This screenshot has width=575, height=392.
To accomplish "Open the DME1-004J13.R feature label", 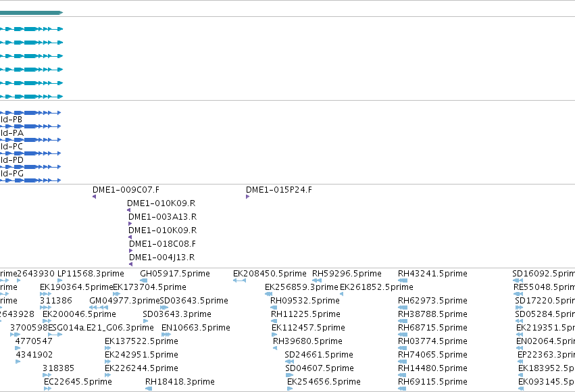I will click(x=161, y=258).
